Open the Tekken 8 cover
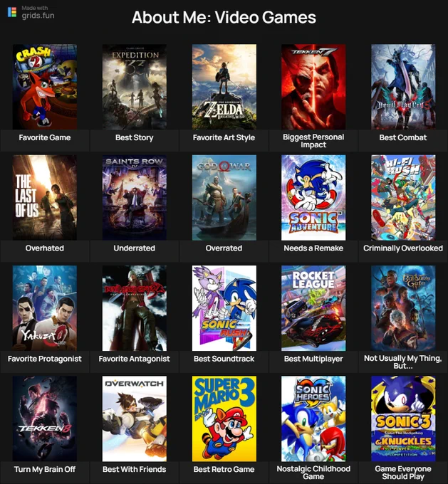The width and height of the screenshot is (448, 484). (x=45, y=419)
